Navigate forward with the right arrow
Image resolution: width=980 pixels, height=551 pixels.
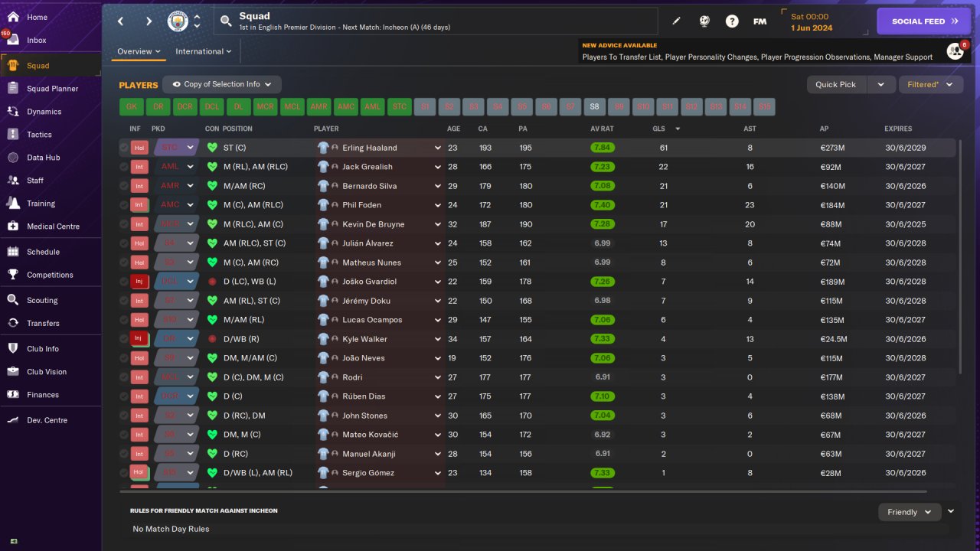(x=149, y=21)
